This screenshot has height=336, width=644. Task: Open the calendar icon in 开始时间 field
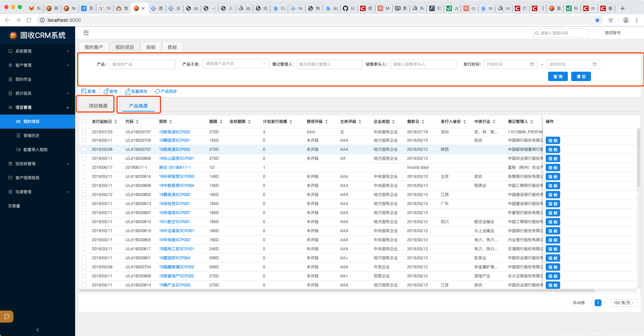tap(531, 64)
